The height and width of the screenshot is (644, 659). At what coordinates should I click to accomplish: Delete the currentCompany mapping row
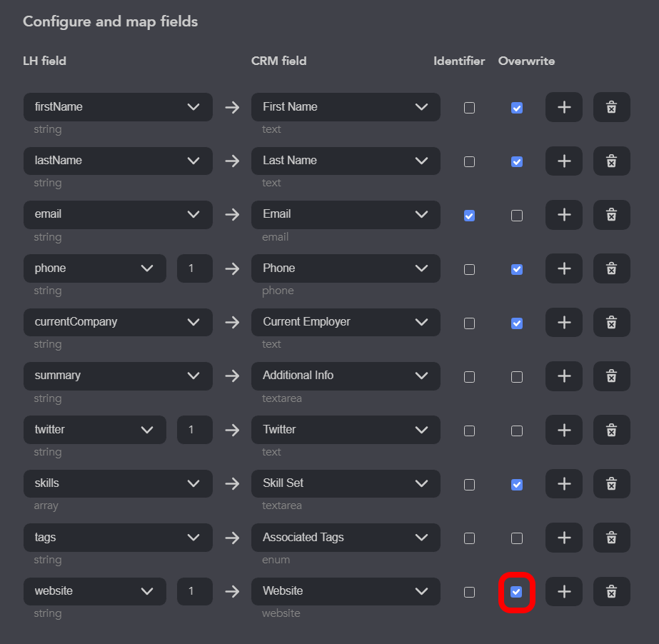click(611, 323)
